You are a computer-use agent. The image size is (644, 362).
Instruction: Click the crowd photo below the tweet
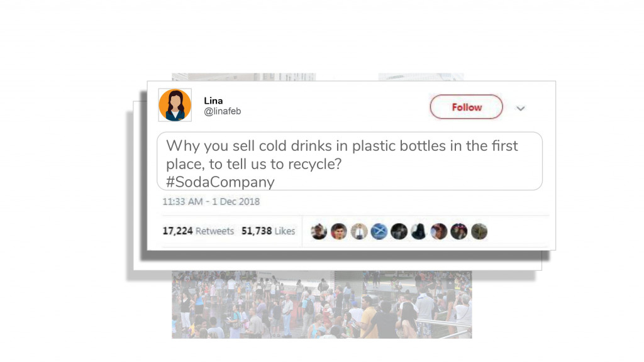(321, 305)
